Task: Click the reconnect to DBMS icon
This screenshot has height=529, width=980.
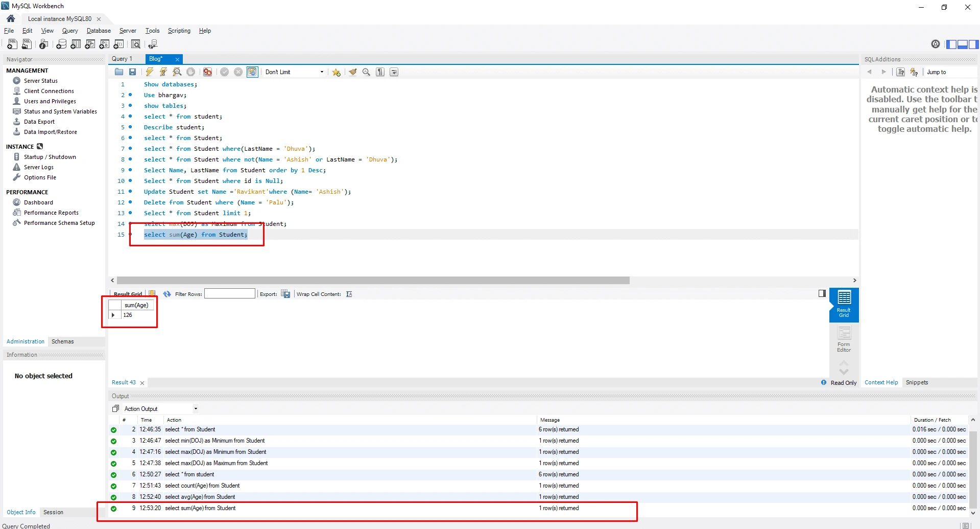Action: click(x=152, y=44)
